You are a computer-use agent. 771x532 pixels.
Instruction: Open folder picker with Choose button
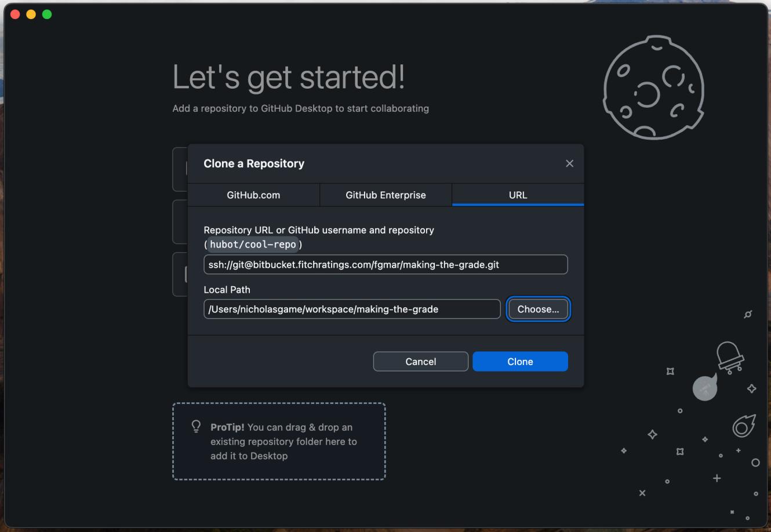pos(539,309)
